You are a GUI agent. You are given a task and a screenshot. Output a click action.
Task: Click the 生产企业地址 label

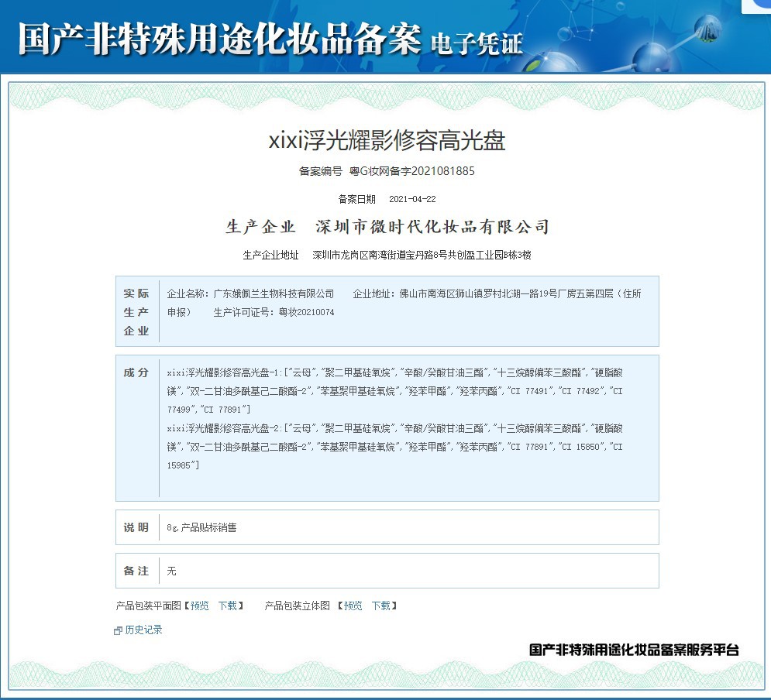click(x=271, y=255)
